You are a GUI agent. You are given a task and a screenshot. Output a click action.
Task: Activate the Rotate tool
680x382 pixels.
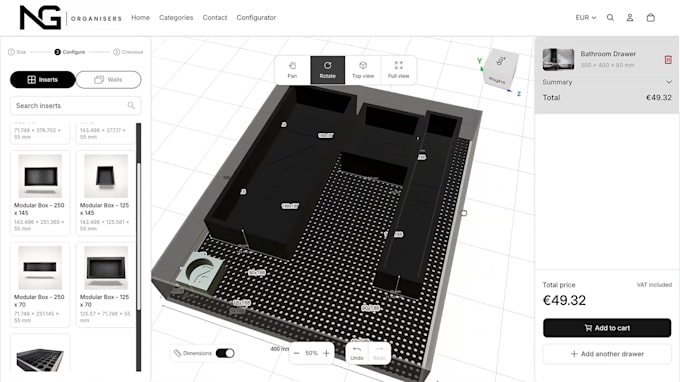pos(327,70)
